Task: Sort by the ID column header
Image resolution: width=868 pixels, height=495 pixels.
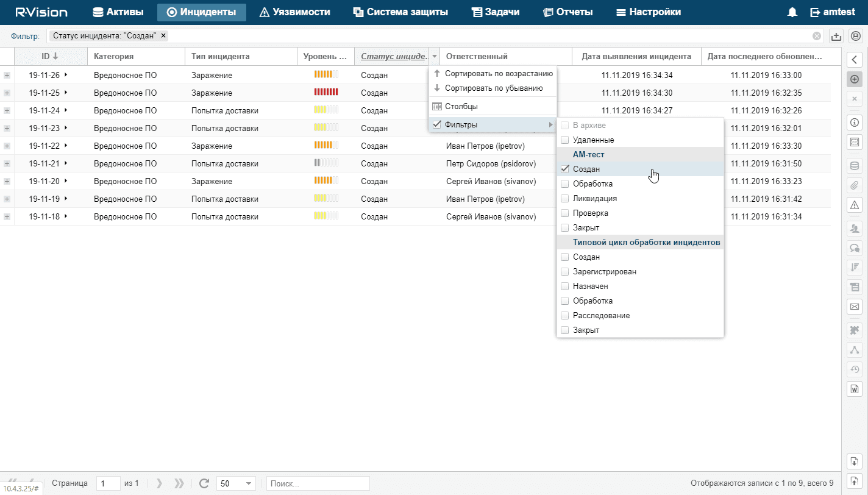Action: [51, 57]
